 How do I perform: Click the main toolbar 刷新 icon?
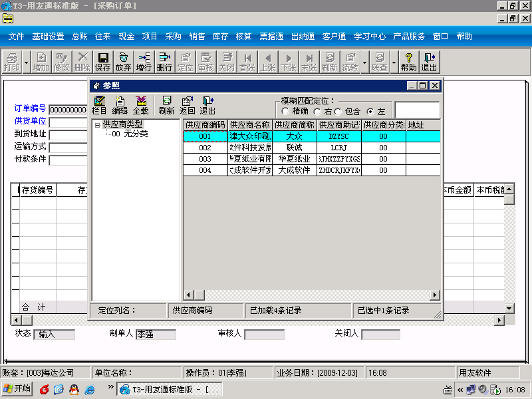point(329,62)
